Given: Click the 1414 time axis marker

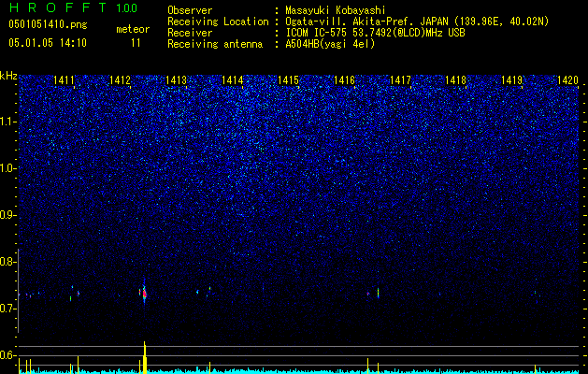Looking at the screenshot, I should [233, 79].
